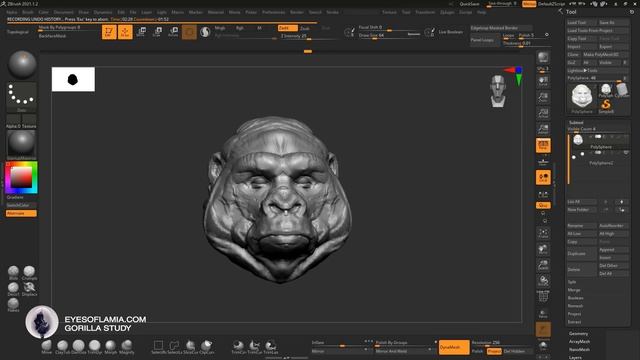Expand the Split subtool section

click(572, 282)
